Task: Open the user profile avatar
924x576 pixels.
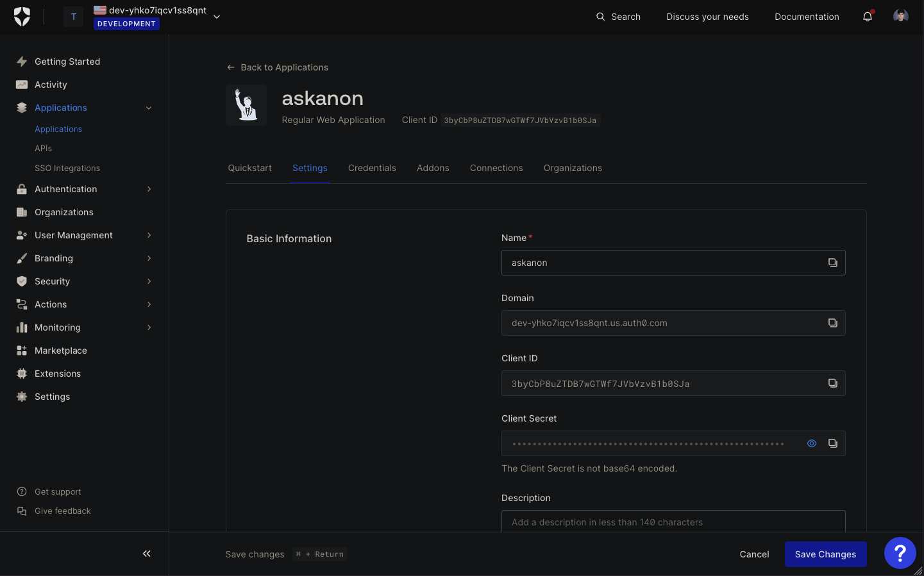Action: 901,16
